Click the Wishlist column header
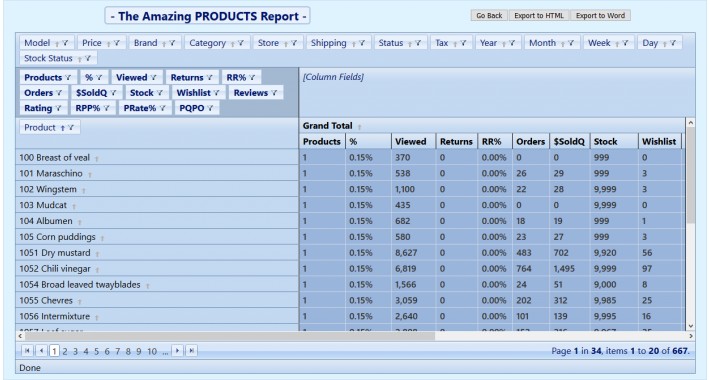 [659, 141]
